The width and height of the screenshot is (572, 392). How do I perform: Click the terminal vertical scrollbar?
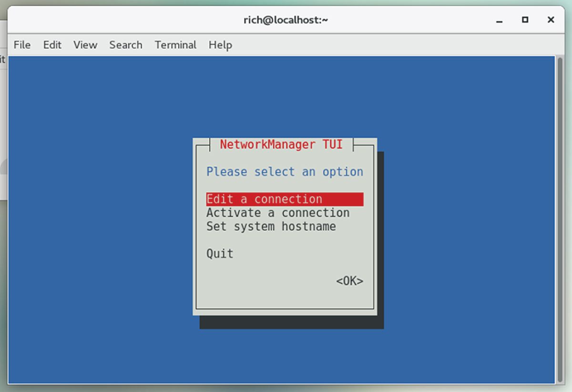coord(560,219)
